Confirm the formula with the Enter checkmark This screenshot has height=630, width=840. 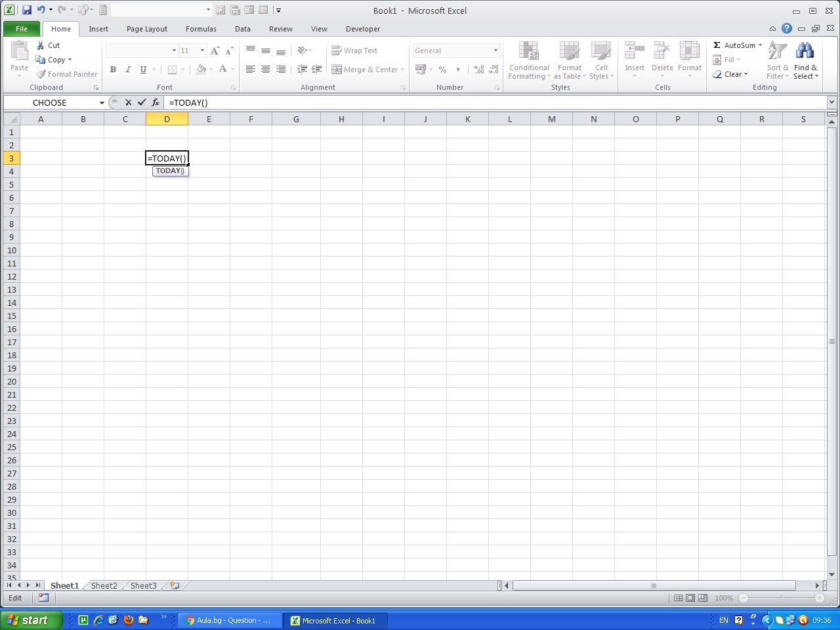tap(142, 102)
